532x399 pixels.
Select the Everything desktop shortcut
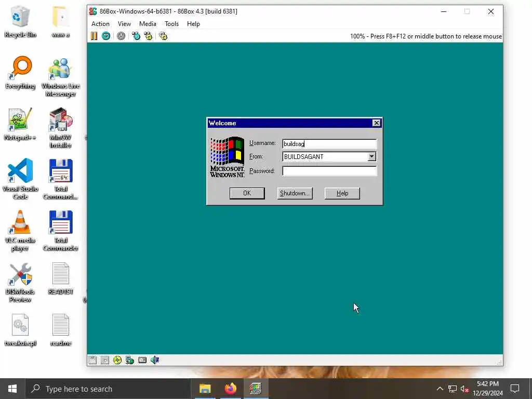[20, 73]
